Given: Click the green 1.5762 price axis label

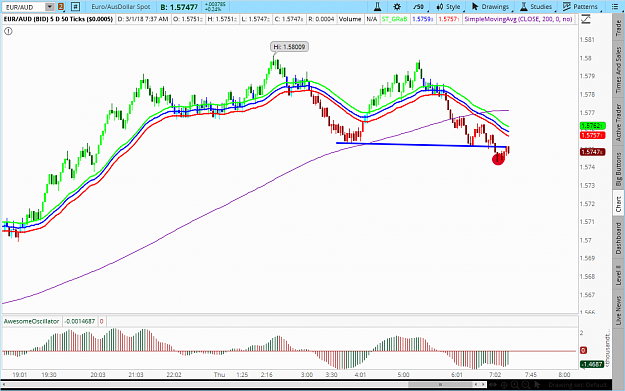Looking at the screenshot, I should pyautogui.click(x=592, y=126).
